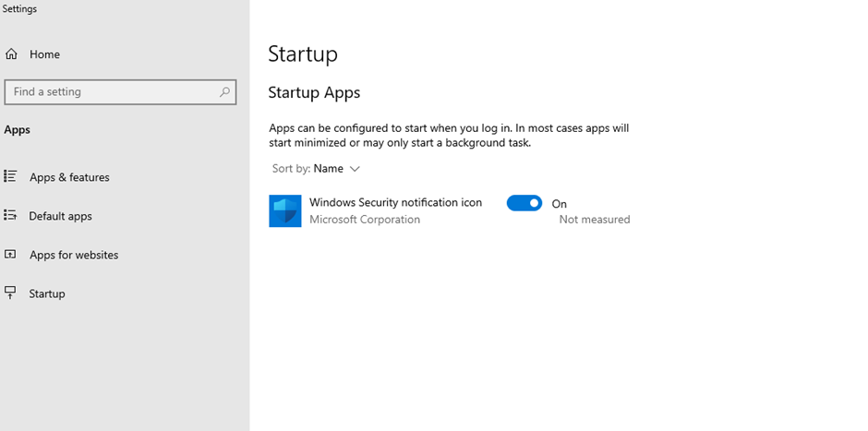Click the Default apps sidebar icon

10,215
